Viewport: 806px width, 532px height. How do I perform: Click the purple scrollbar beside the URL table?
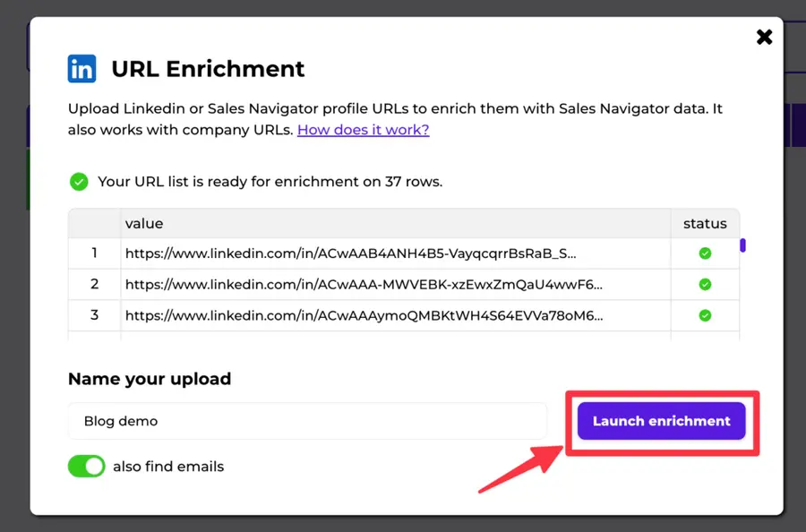[742, 245]
